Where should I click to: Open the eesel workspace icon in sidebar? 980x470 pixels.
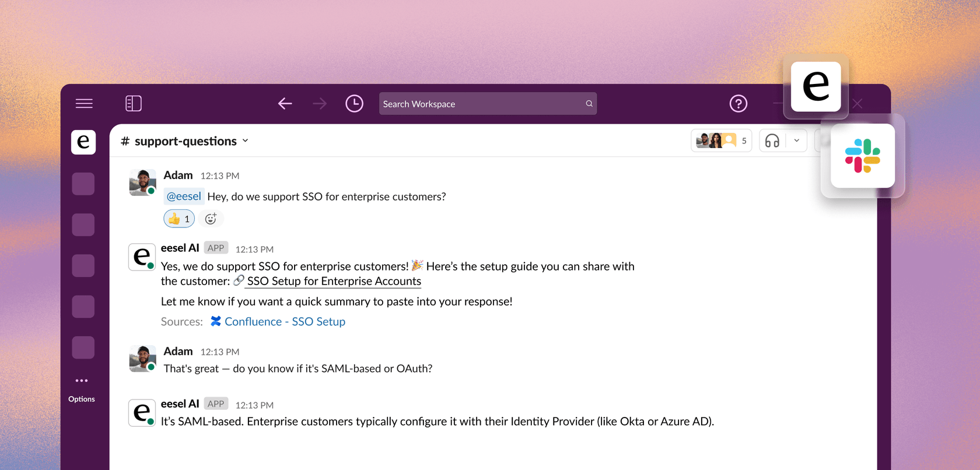83,142
